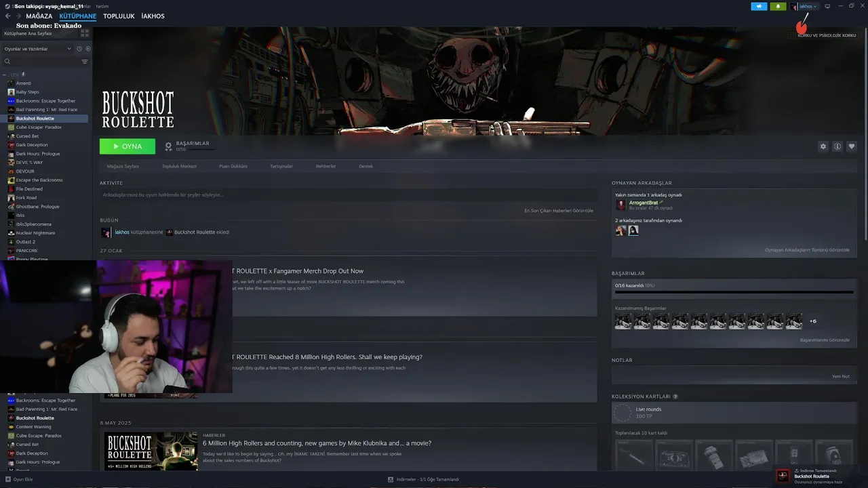The width and height of the screenshot is (868, 488).
Task: Click Başarımlarımı Görüntüle link
Action: pyautogui.click(x=825, y=340)
